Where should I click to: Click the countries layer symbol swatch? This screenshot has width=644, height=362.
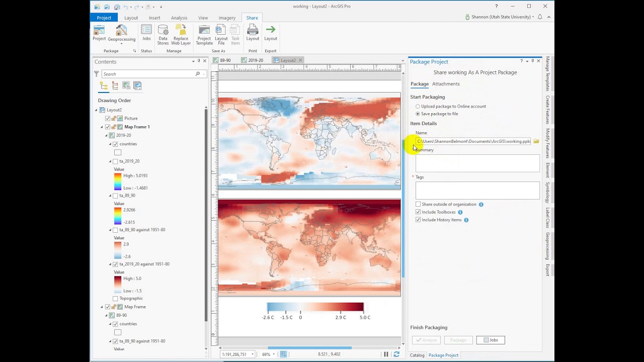[118, 152]
